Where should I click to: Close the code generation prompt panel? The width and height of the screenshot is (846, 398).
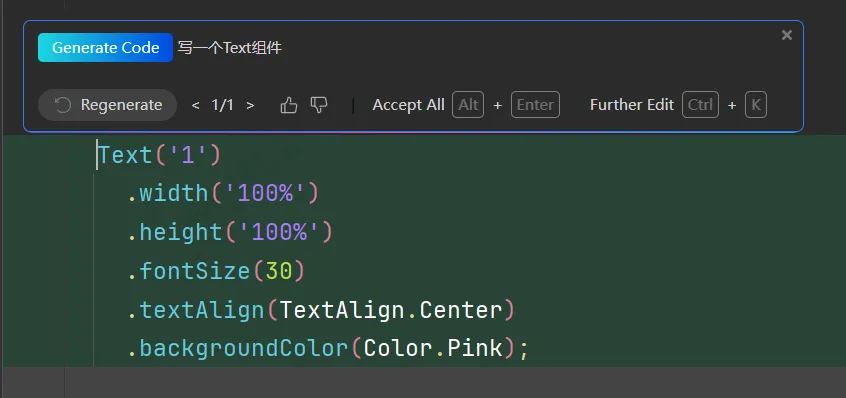787,35
